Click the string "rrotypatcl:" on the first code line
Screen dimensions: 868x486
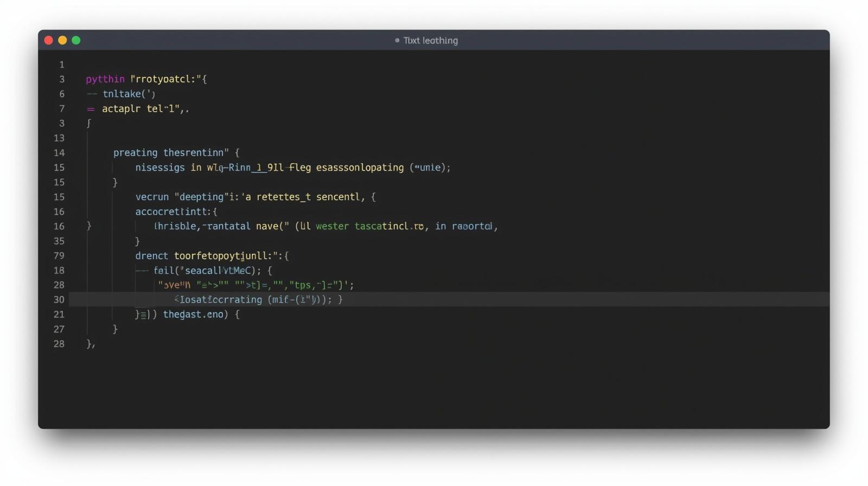(166, 79)
